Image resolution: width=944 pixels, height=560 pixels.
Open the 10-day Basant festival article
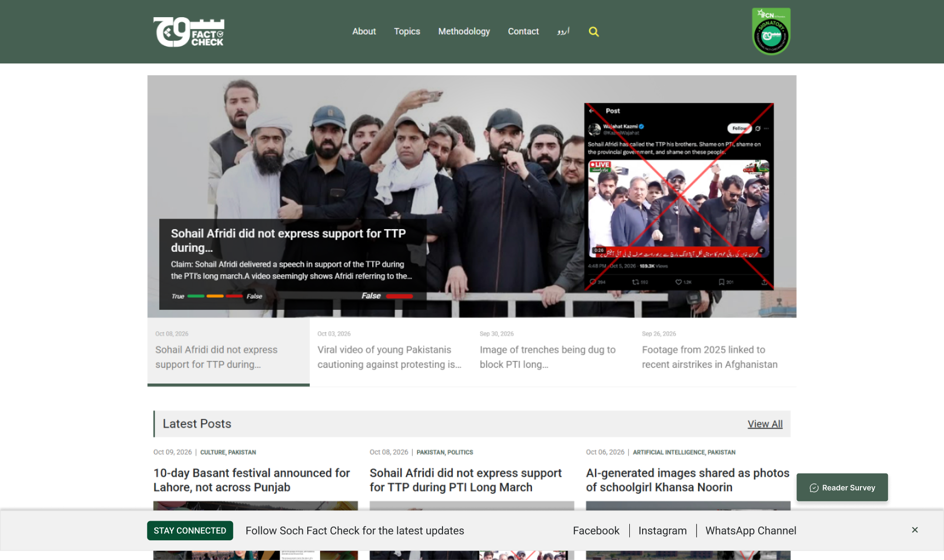click(252, 480)
